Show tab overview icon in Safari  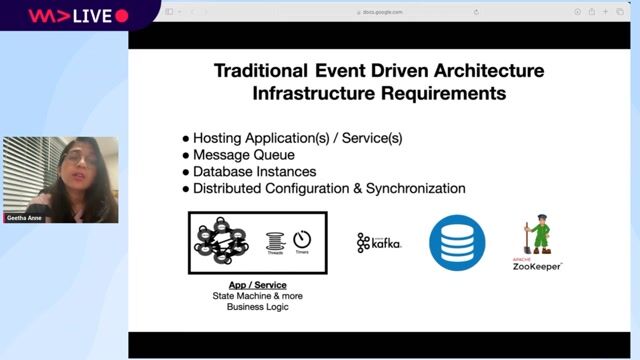[620, 12]
